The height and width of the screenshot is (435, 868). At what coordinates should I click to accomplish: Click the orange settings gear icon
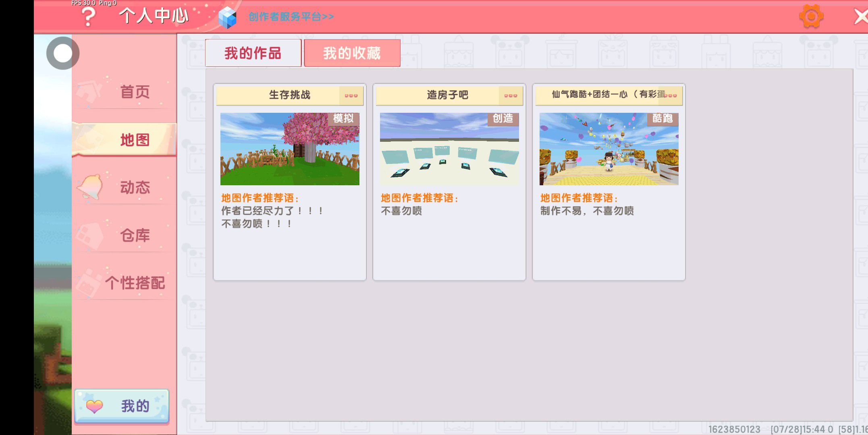(x=811, y=16)
